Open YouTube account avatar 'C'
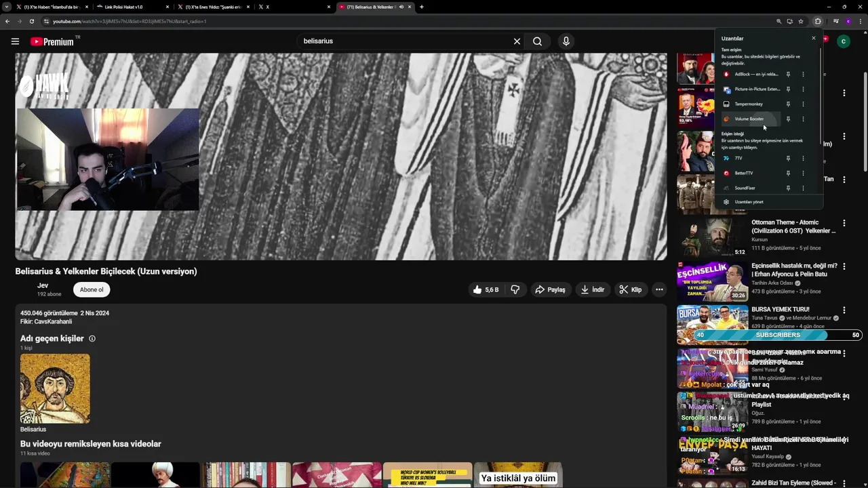 pyautogui.click(x=843, y=41)
